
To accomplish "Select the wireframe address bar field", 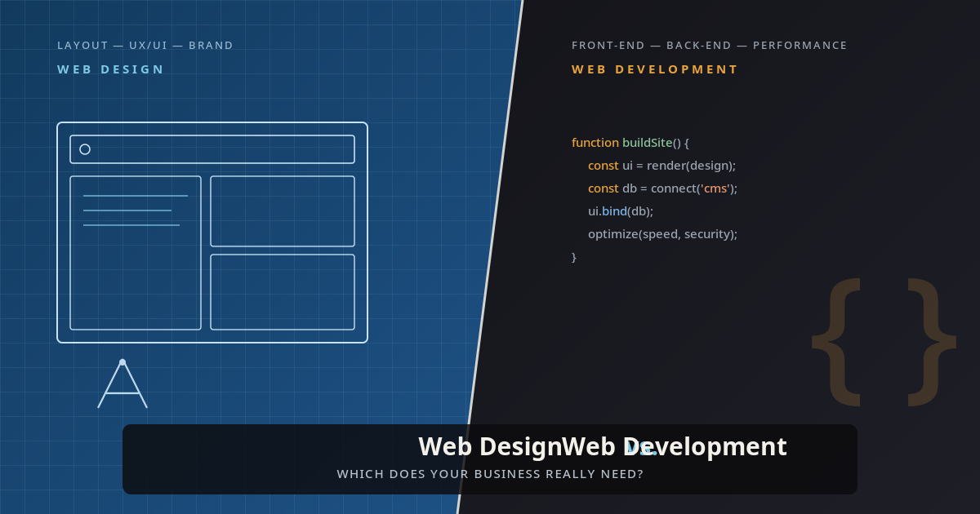I will tap(212, 149).
